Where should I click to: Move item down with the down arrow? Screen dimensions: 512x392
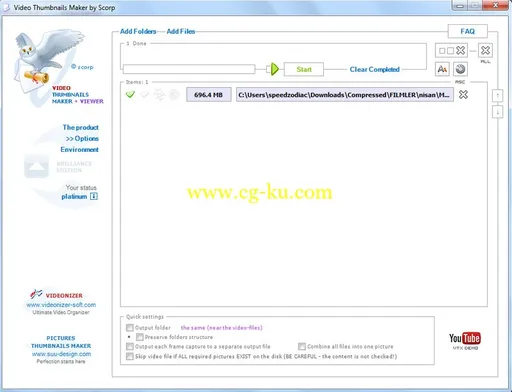(x=497, y=112)
